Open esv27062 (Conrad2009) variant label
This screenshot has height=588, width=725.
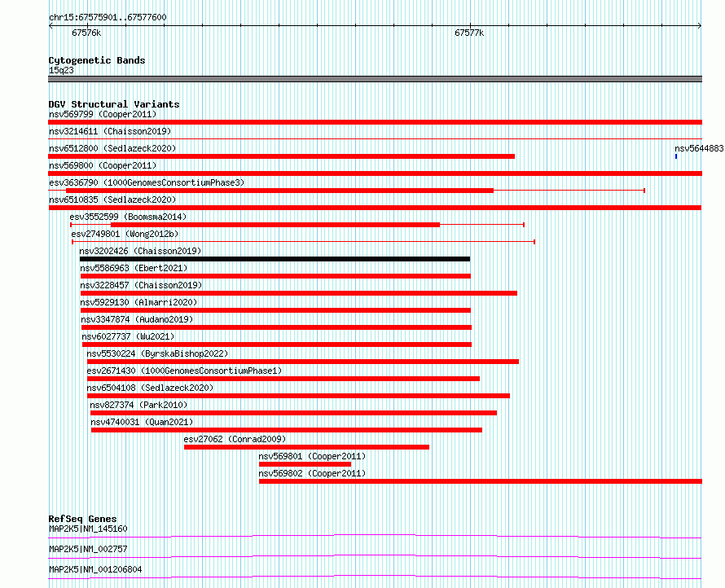point(235,439)
